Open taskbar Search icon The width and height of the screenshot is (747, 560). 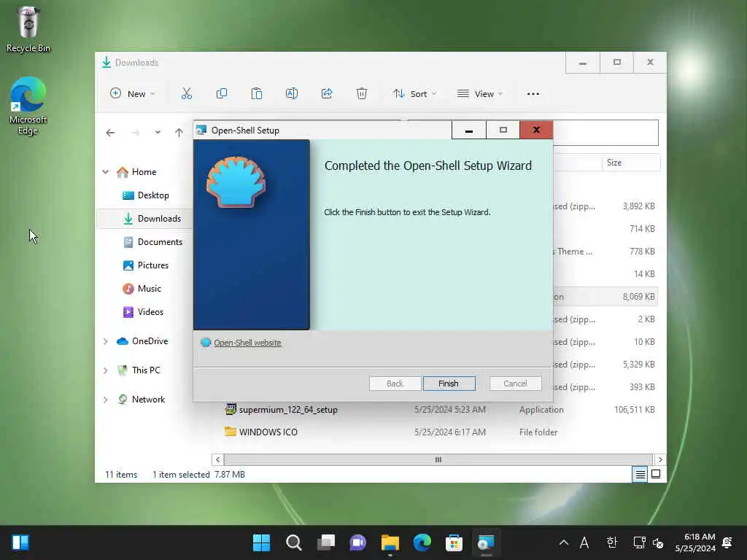pos(293,542)
